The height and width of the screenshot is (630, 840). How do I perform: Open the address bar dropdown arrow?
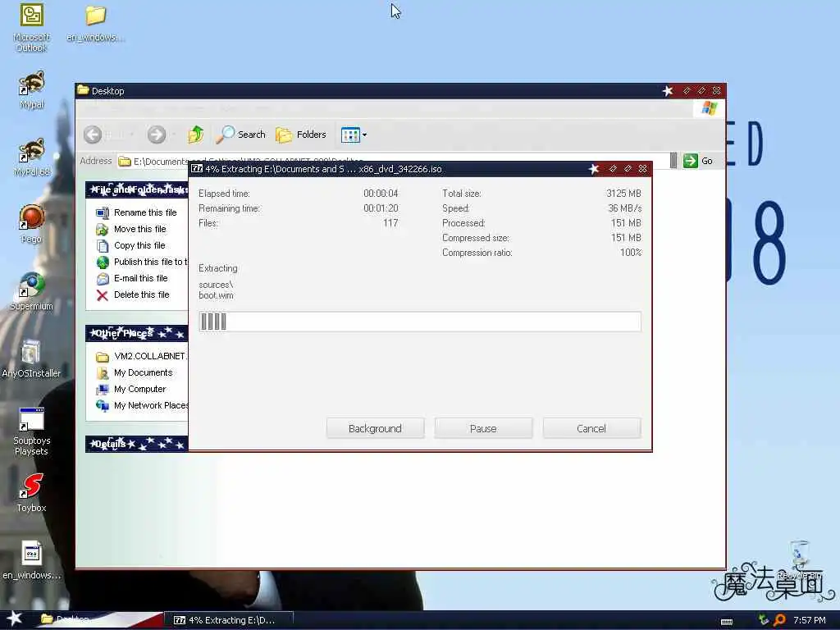(x=673, y=161)
